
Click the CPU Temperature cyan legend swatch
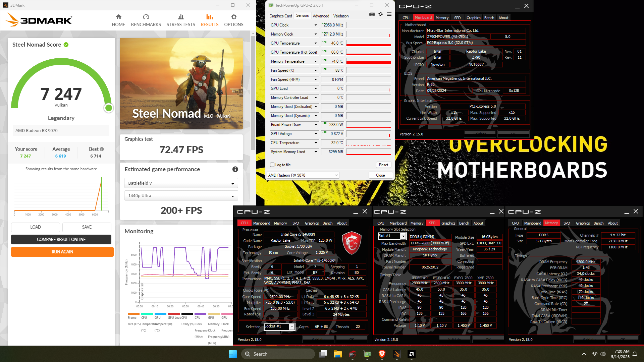147,314
